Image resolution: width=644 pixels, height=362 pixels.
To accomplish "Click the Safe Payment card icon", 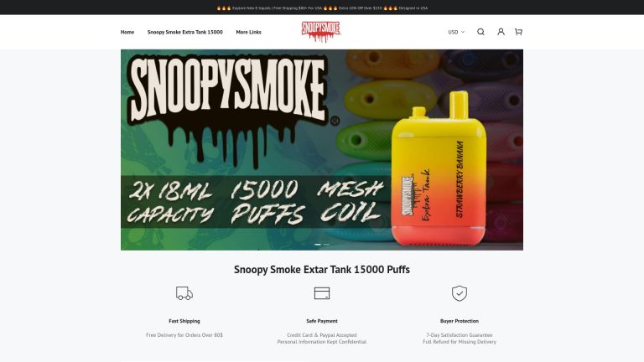I will pyautogui.click(x=322, y=293).
